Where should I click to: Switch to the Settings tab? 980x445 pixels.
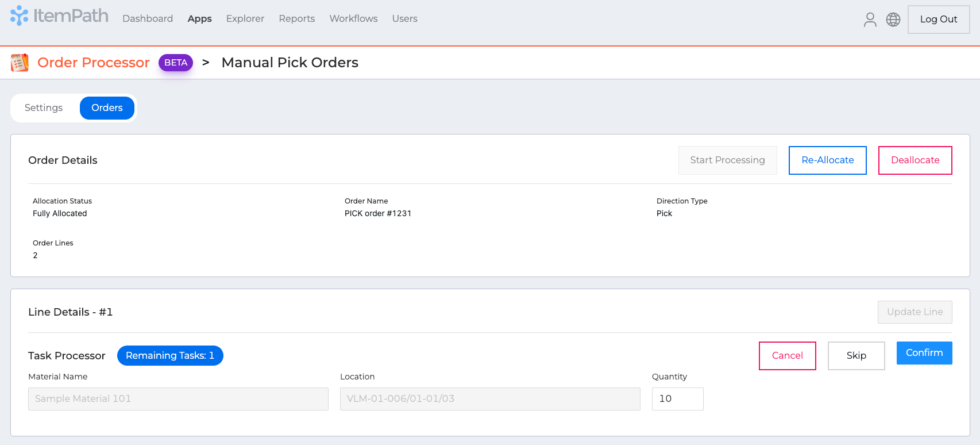tap(44, 108)
